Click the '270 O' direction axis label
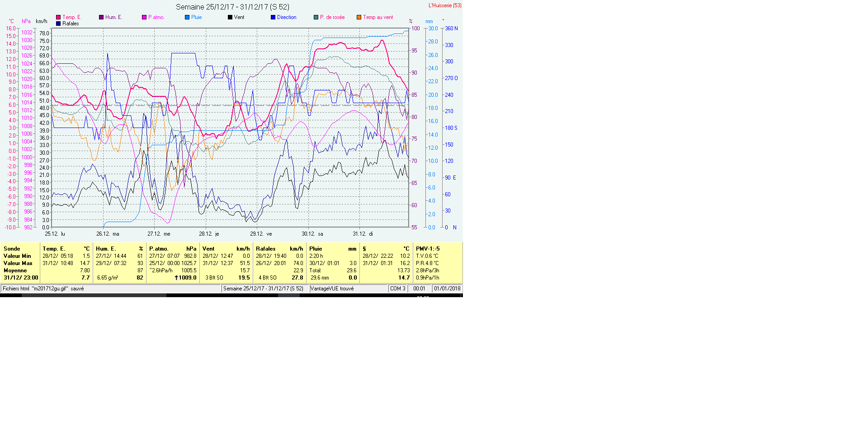Image resolution: width=868 pixels, height=422 pixels. (x=451, y=78)
